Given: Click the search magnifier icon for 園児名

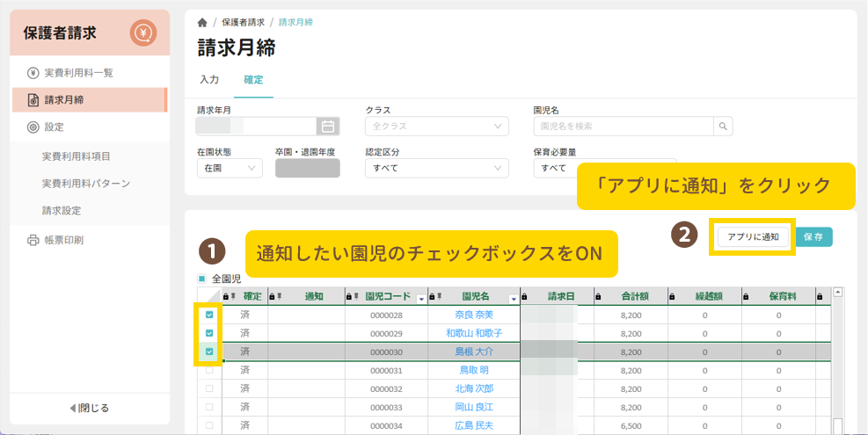Looking at the screenshot, I should [x=723, y=126].
